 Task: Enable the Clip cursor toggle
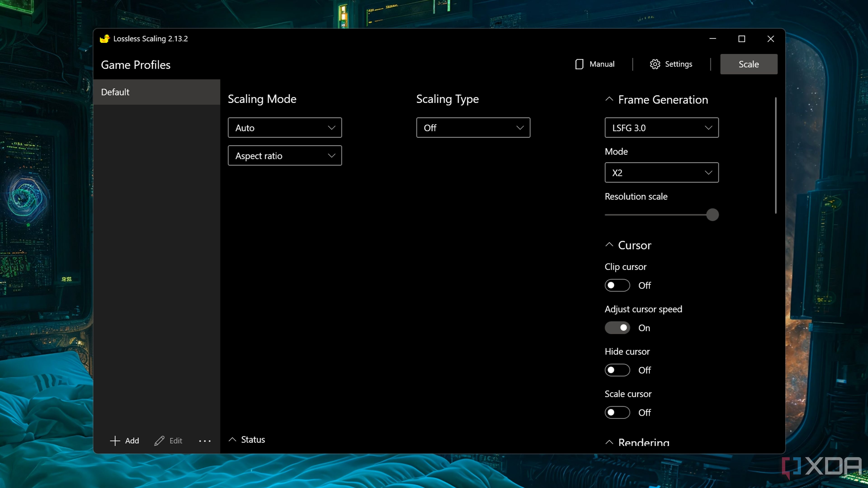point(617,285)
